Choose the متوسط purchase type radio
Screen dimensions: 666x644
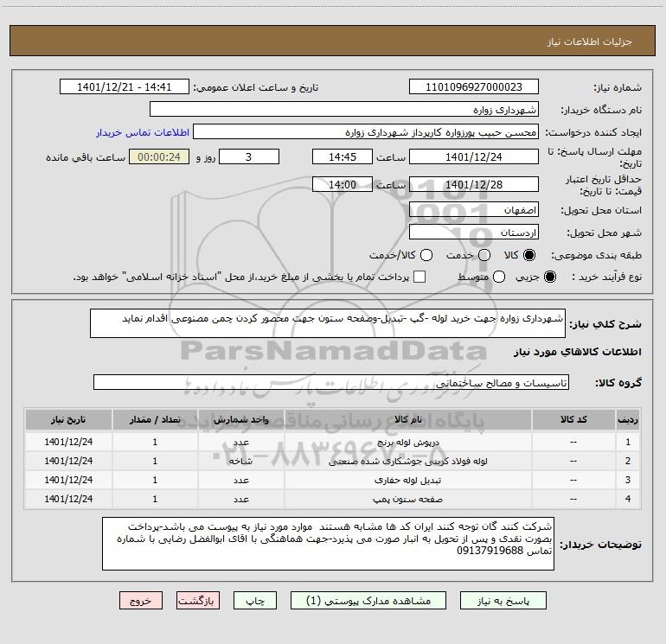tap(499, 277)
